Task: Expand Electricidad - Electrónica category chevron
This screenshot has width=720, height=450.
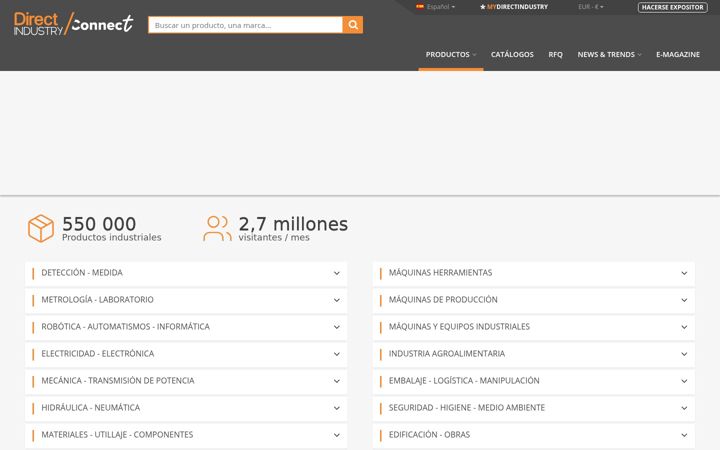Action: (x=337, y=354)
